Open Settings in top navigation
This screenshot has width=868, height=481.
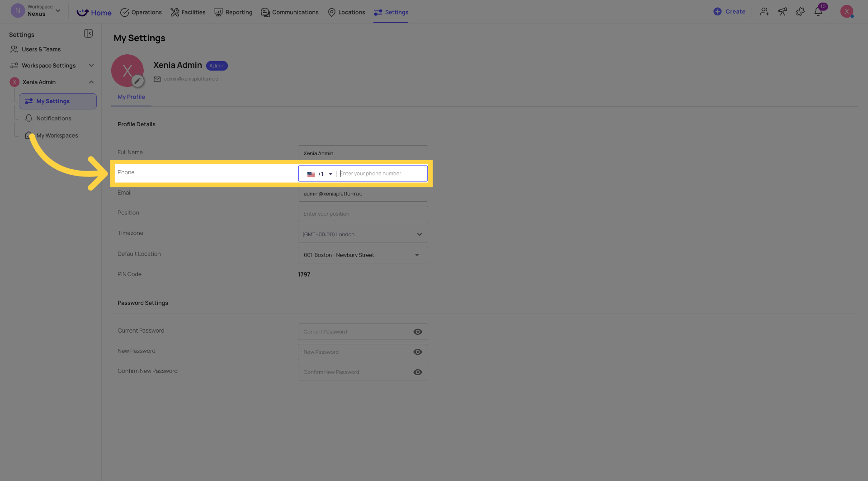391,12
